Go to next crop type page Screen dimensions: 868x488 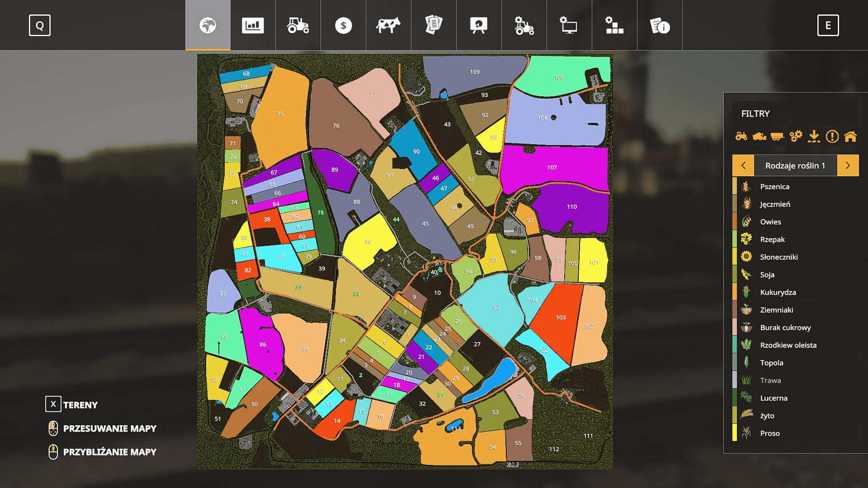click(848, 166)
